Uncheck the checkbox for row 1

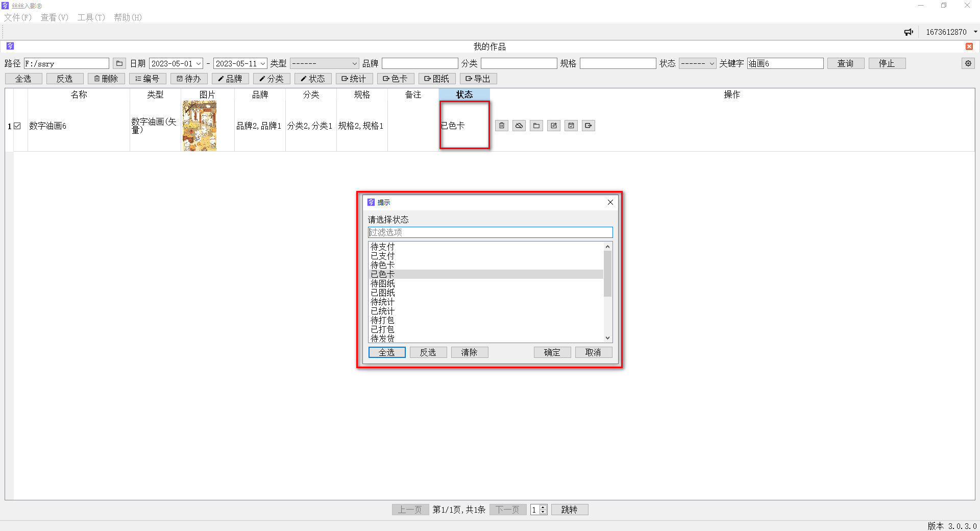tap(17, 126)
